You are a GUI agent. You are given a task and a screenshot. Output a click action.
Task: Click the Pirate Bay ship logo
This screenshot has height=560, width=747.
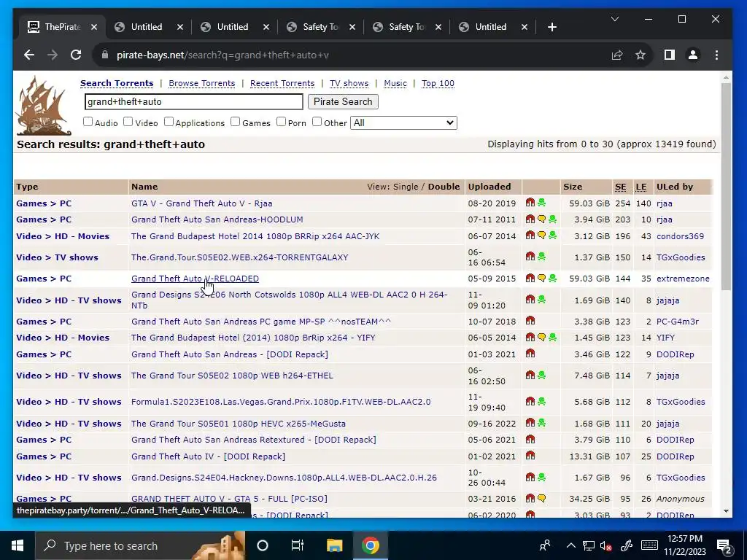pyautogui.click(x=43, y=106)
